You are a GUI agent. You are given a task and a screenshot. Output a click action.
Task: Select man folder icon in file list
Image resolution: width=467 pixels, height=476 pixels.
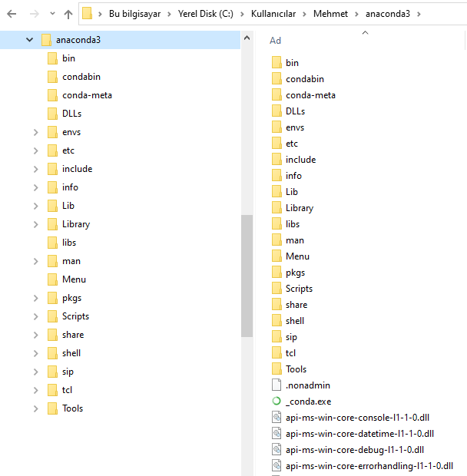click(x=277, y=240)
